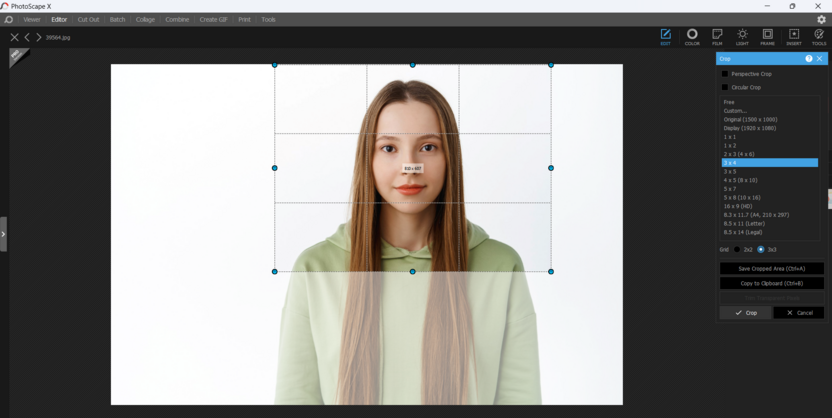Click the 39564.jpg file name
The image size is (832, 418).
click(58, 38)
